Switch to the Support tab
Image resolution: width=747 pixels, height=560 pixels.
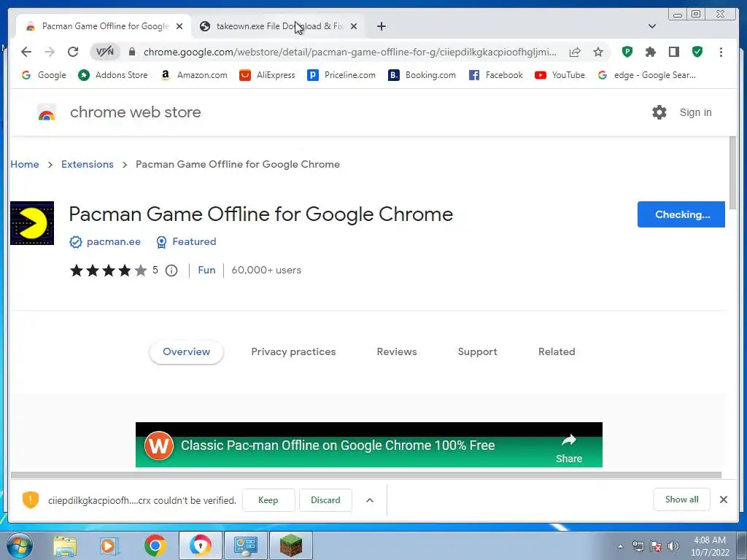click(477, 352)
